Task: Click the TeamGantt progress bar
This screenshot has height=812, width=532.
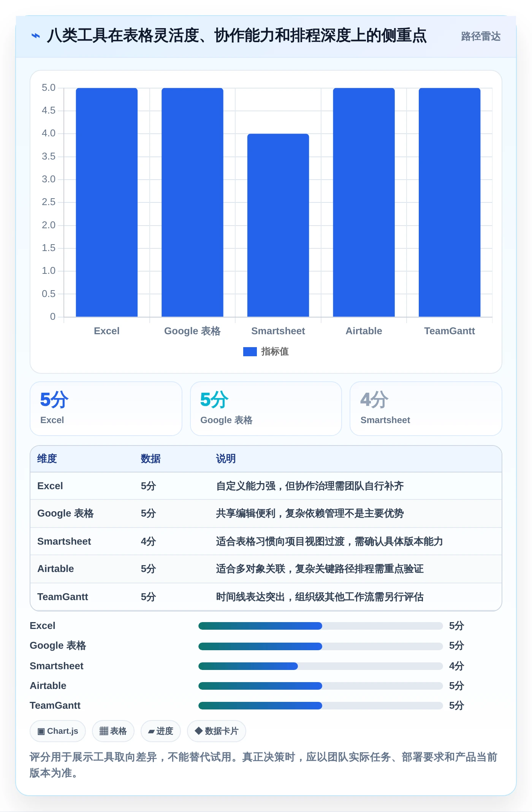Action: pos(320,706)
